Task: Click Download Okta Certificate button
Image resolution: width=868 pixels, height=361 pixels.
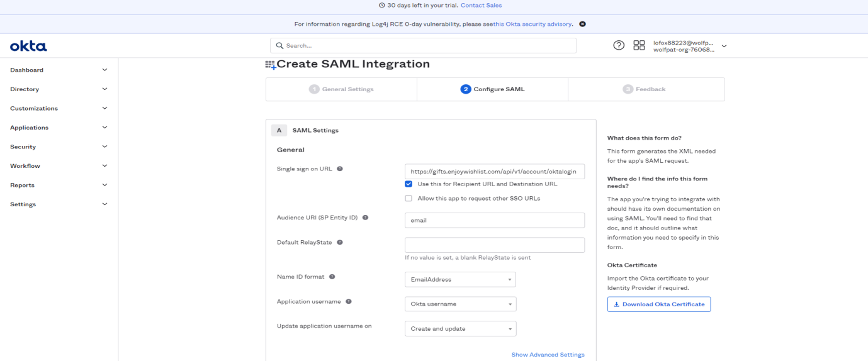Action: coord(659,304)
